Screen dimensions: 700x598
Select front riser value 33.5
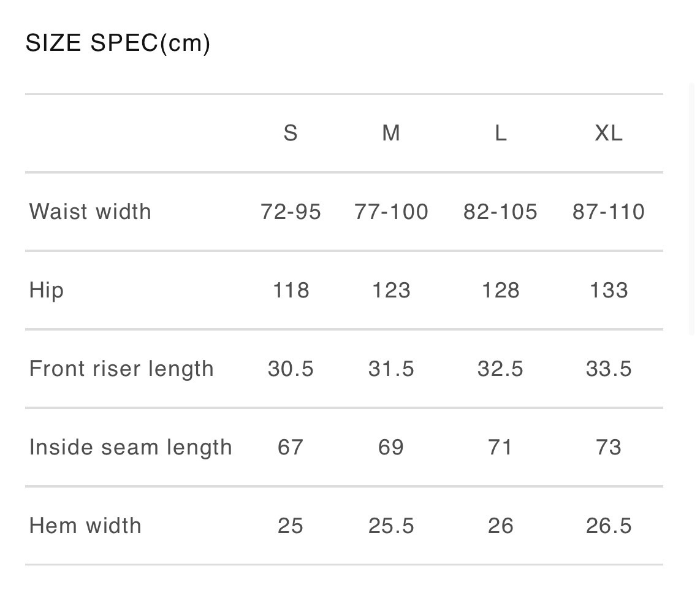[x=609, y=369]
